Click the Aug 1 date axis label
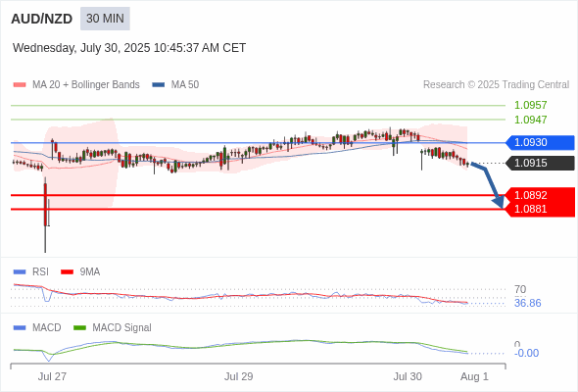The image size is (578, 392). pos(474,376)
